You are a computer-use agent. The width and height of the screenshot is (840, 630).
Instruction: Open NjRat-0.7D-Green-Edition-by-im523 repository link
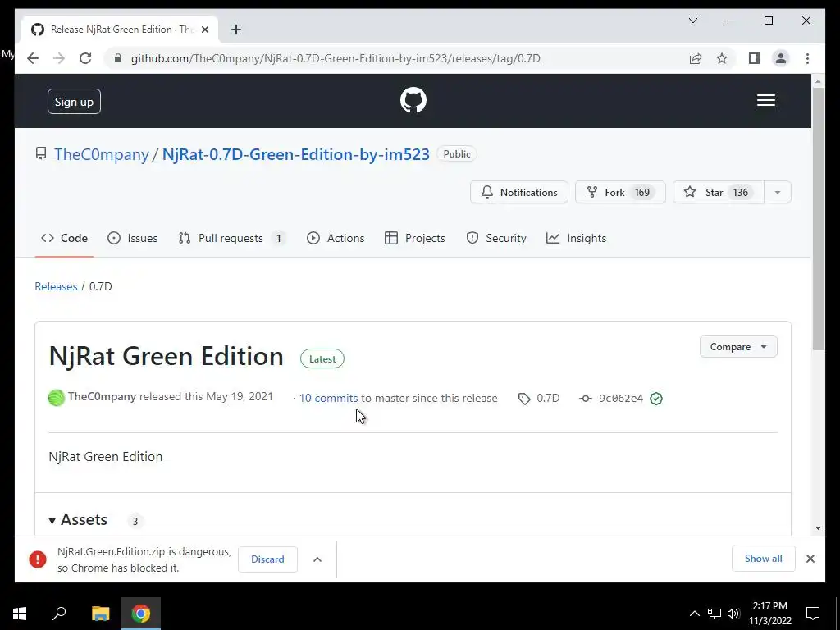click(x=295, y=154)
